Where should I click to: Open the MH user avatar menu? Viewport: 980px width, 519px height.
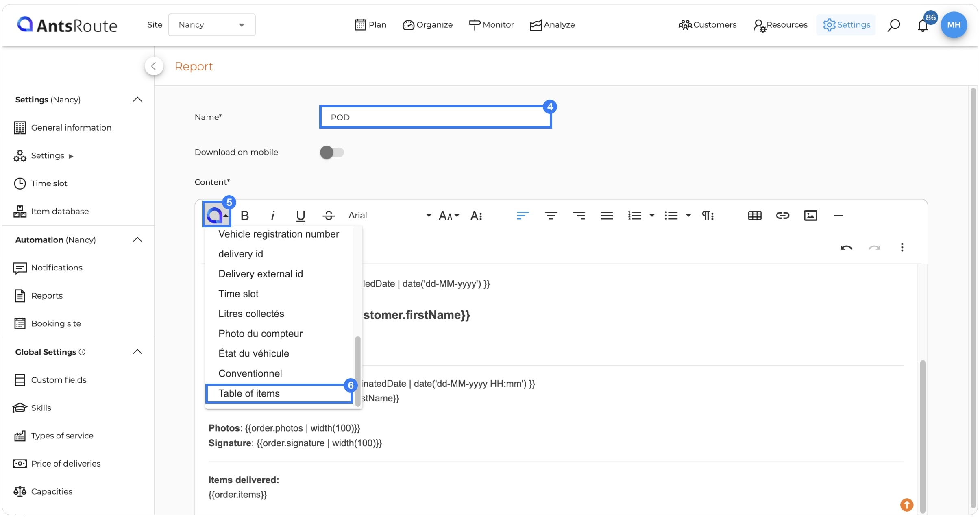954,25
